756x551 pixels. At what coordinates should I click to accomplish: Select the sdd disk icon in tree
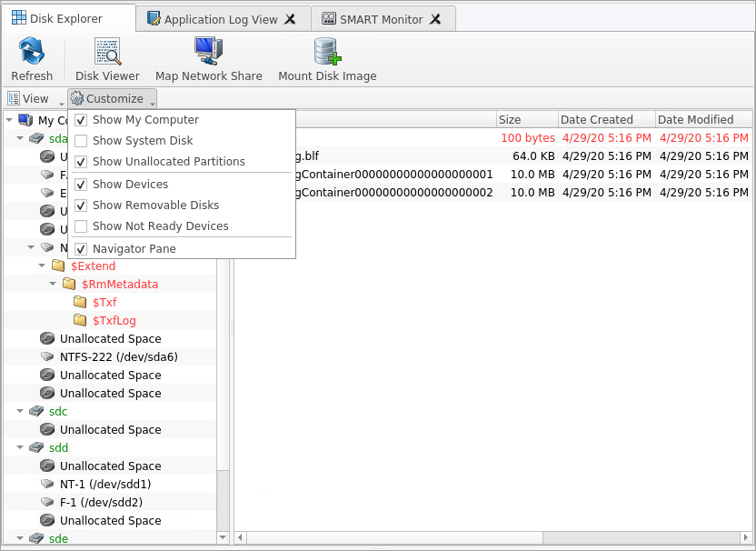tap(36, 447)
